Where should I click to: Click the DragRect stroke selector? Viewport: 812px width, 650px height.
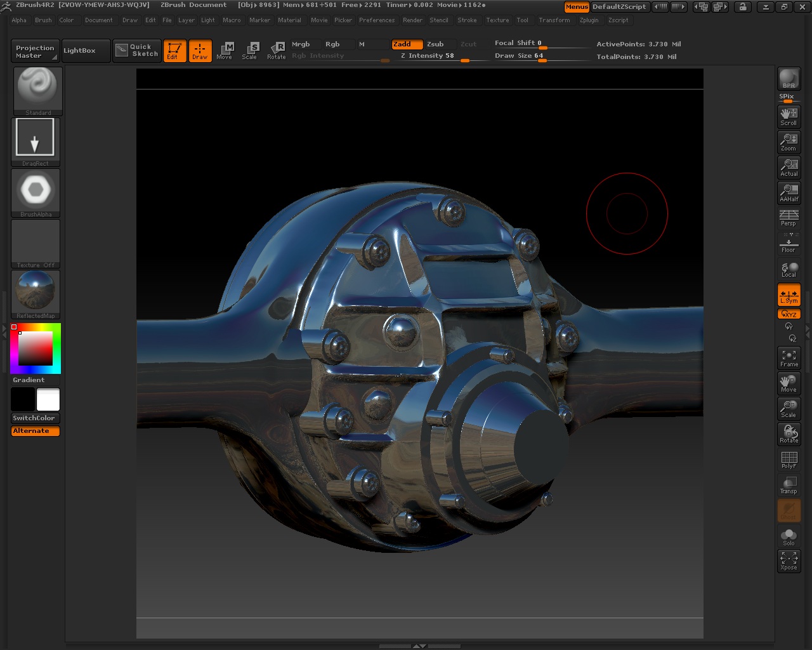pyautogui.click(x=36, y=138)
